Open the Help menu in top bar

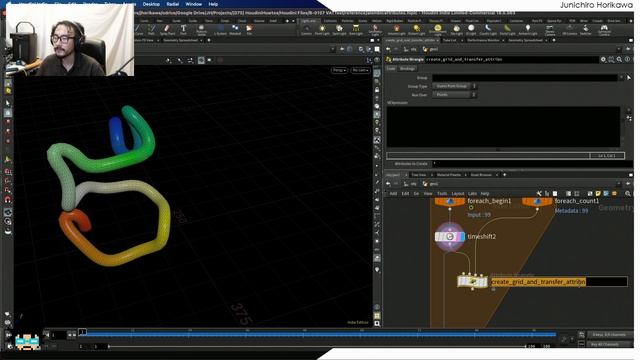(x=213, y=4)
